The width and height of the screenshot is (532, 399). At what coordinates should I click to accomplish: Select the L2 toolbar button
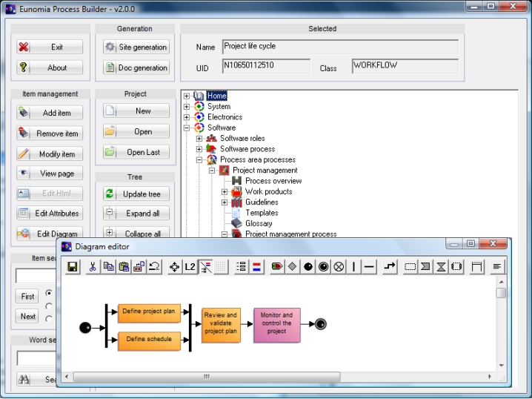click(190, 267)
